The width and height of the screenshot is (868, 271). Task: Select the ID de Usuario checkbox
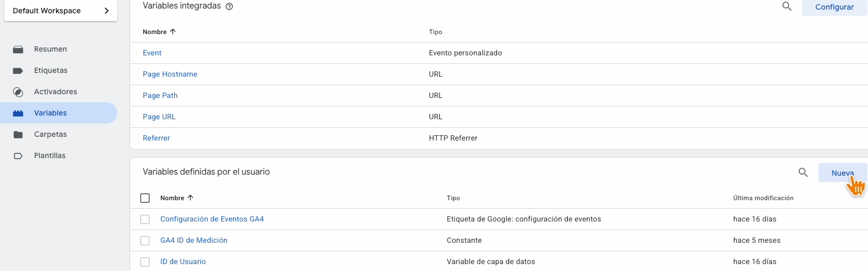point(145,262)
